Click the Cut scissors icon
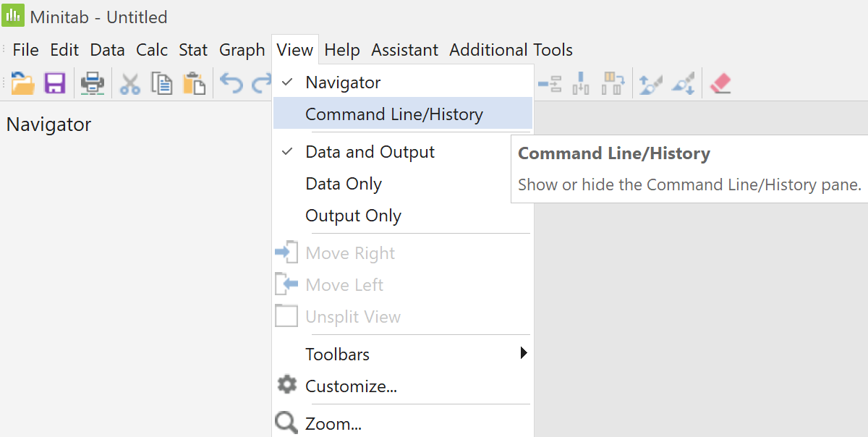Viewport: 868px width, 437px height. [129, 83]
